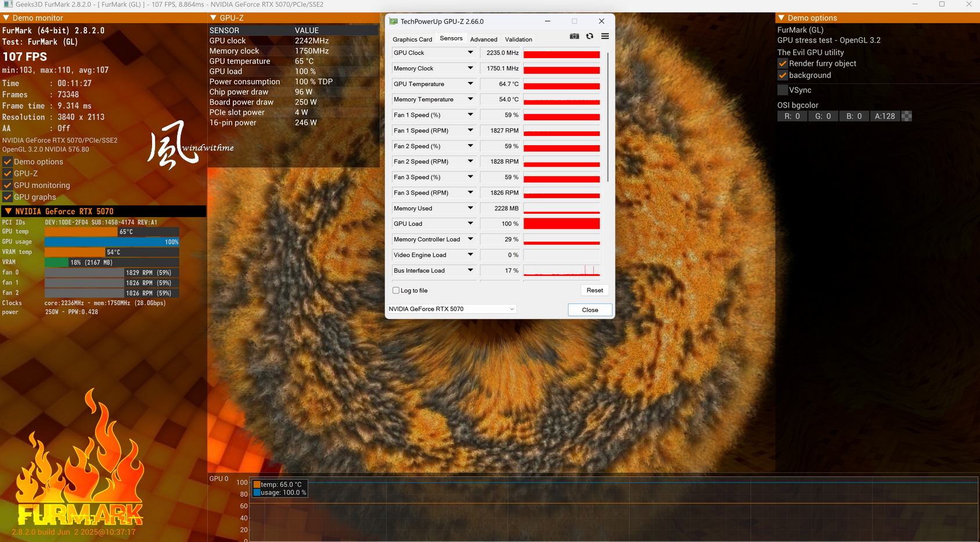This screenshot has width=980, height=542.
Task: Collapse the NVIDIA GeForce RTX 5070 panel triangle
Action: click(8, 211)
